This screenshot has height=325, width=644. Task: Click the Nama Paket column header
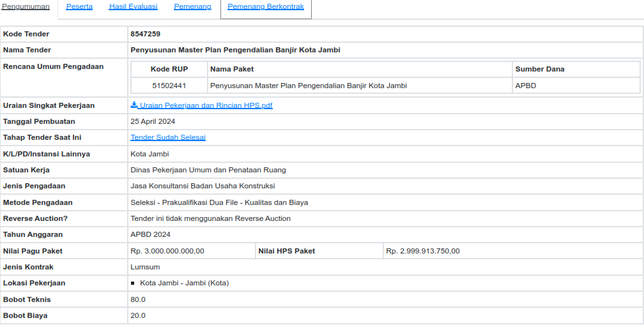click(x=232, y=69)
